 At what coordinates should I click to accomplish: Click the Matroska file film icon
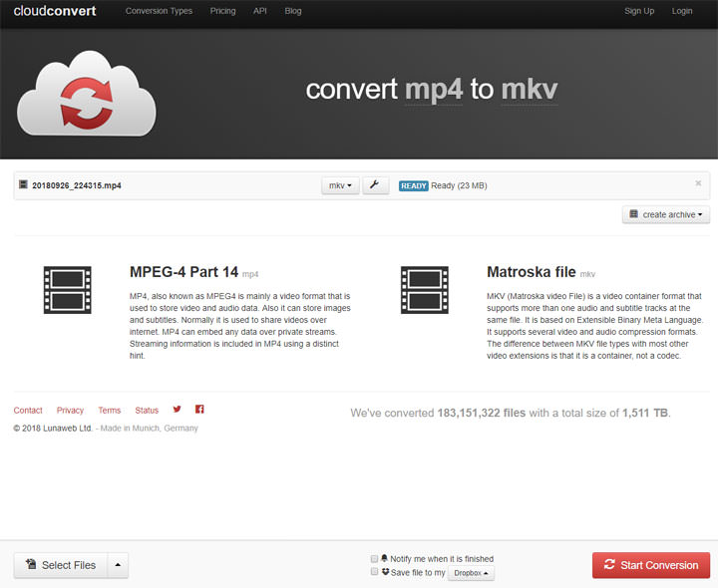pyautogui.click(x=425, y=290)
